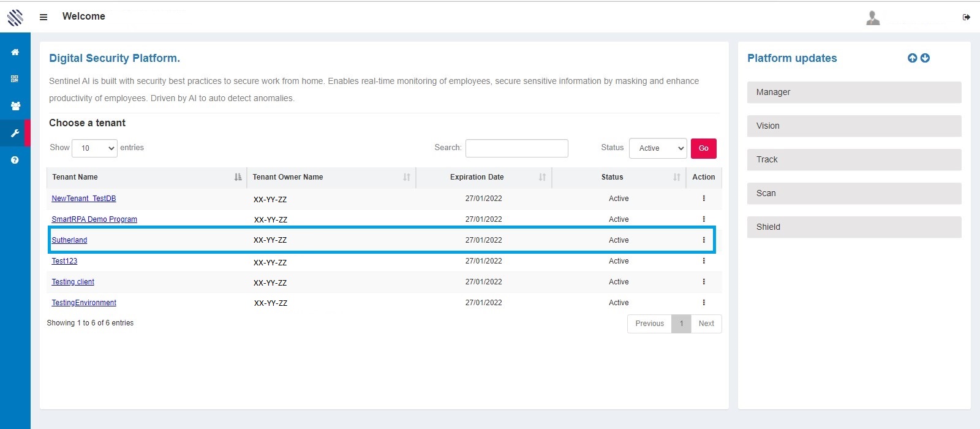Open the Status filter dropdown
Viewport: 980px width, 429px height.
[658, 148]
